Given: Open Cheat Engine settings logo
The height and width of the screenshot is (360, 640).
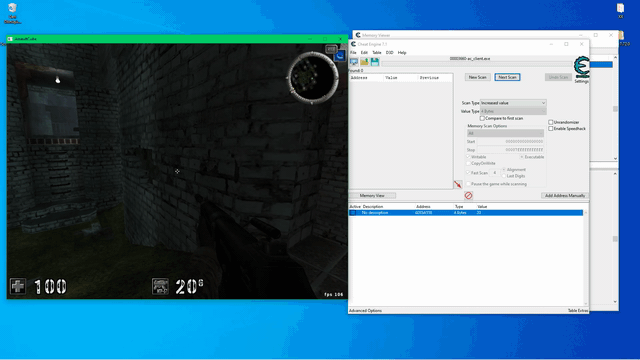Looking at the screenshot, I should click(x=582, y=67).
